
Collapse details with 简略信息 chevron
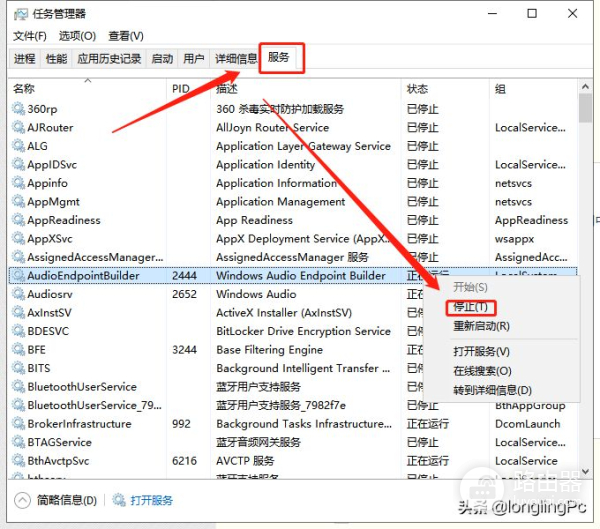21,500
